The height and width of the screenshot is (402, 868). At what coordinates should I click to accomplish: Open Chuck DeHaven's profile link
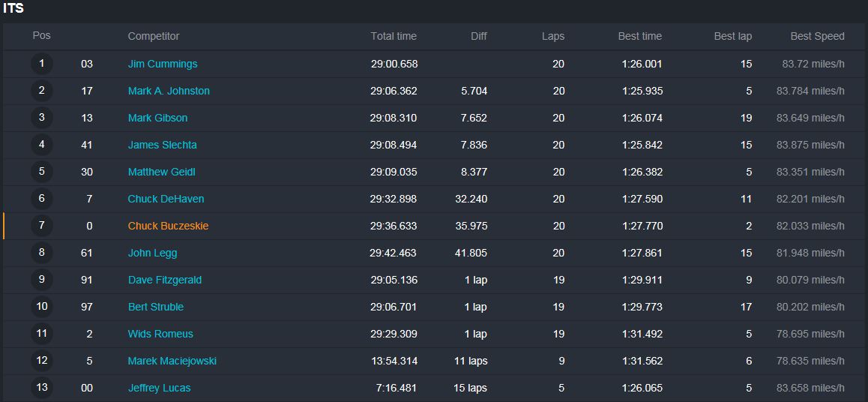coord(166,199)
